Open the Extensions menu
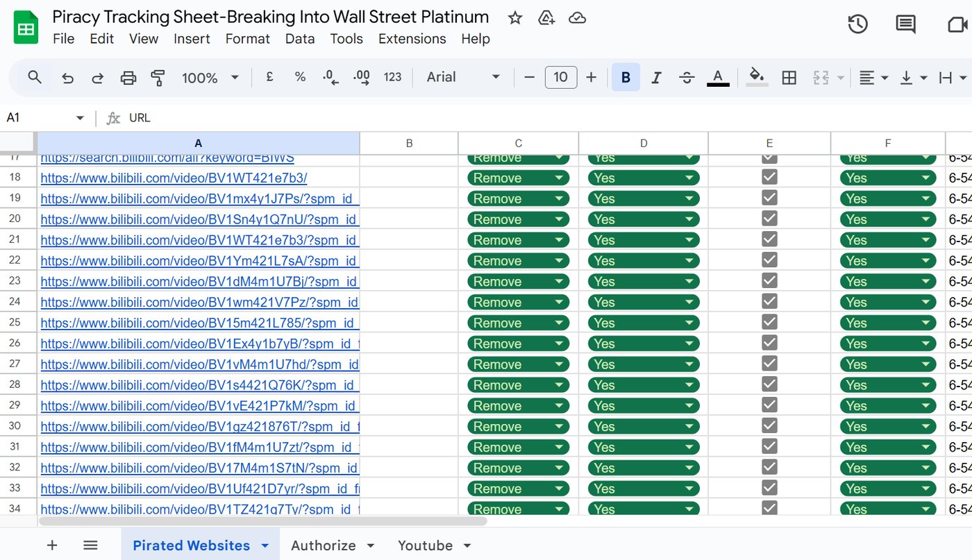Image resolution: width=972 pixels, height=560 pixels. [x=412, y=39]
